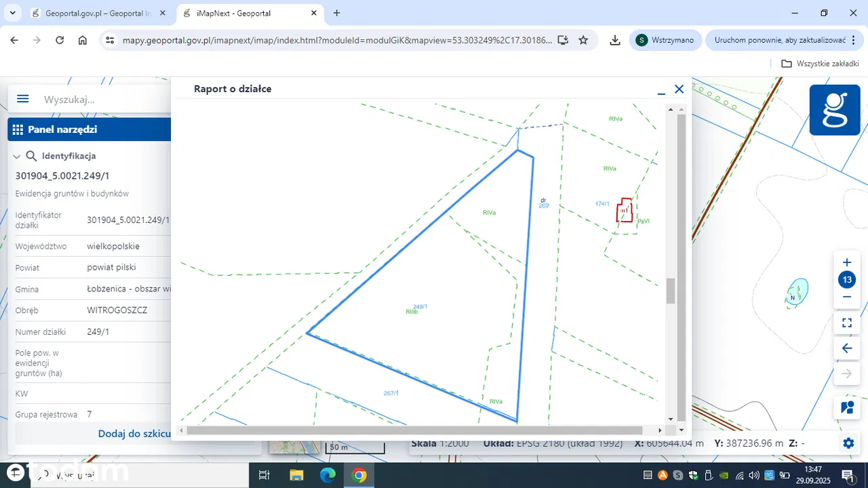Screen dimensions: 868x488
Task: Open map settings gear icon
Action: tap(848, 443)
